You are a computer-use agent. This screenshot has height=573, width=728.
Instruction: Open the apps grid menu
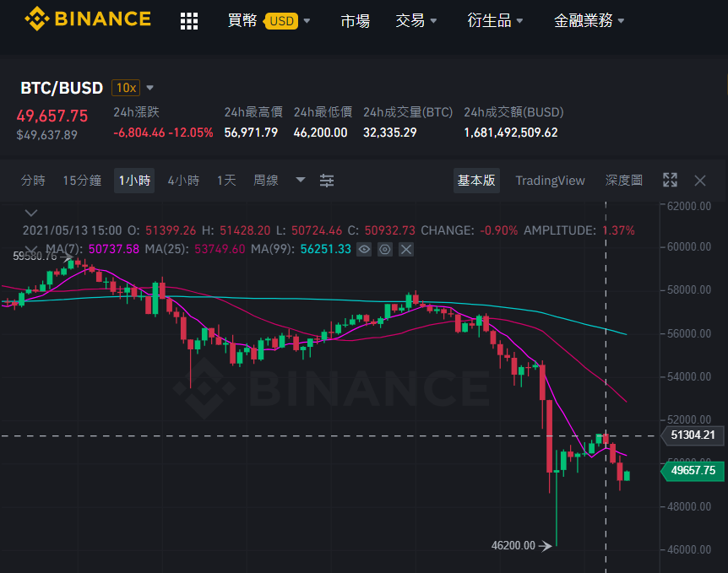click(189, 21)
